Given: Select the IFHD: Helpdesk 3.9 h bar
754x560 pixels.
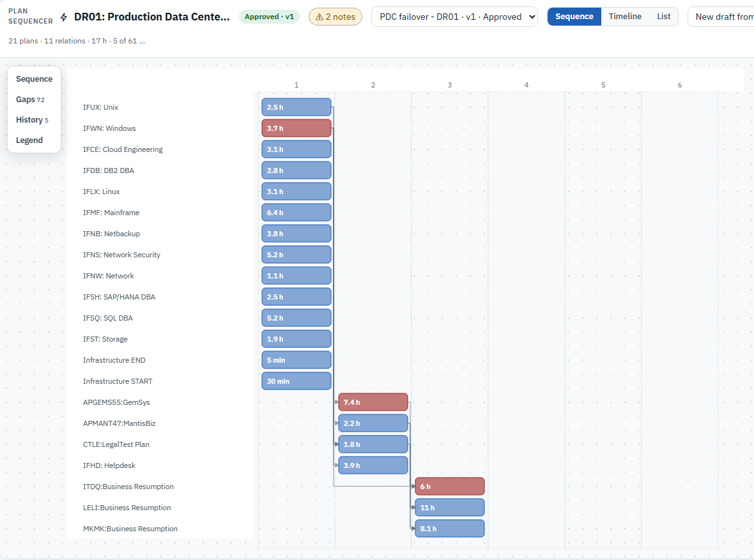Looking at the screenshot, I should [x=373, y=465].
